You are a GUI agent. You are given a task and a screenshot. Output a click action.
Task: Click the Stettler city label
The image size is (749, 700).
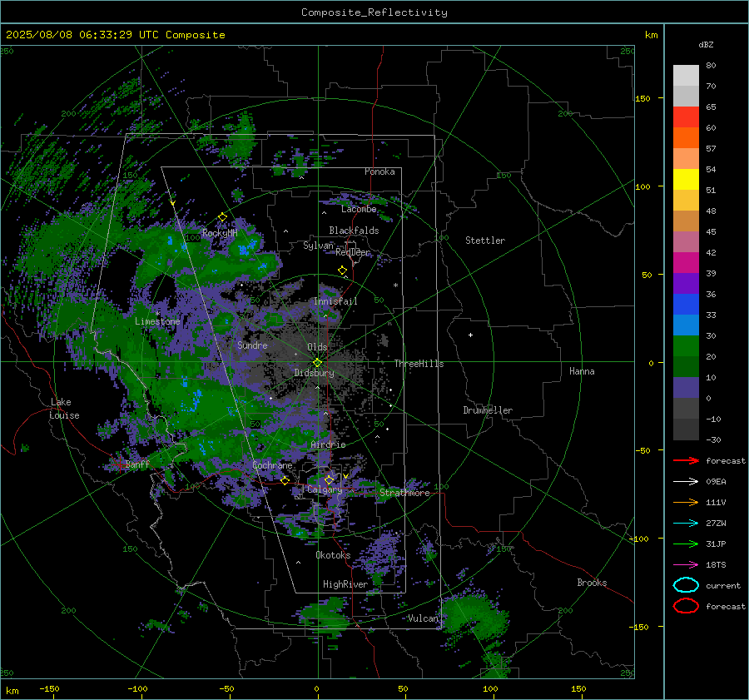pos(485,241)
